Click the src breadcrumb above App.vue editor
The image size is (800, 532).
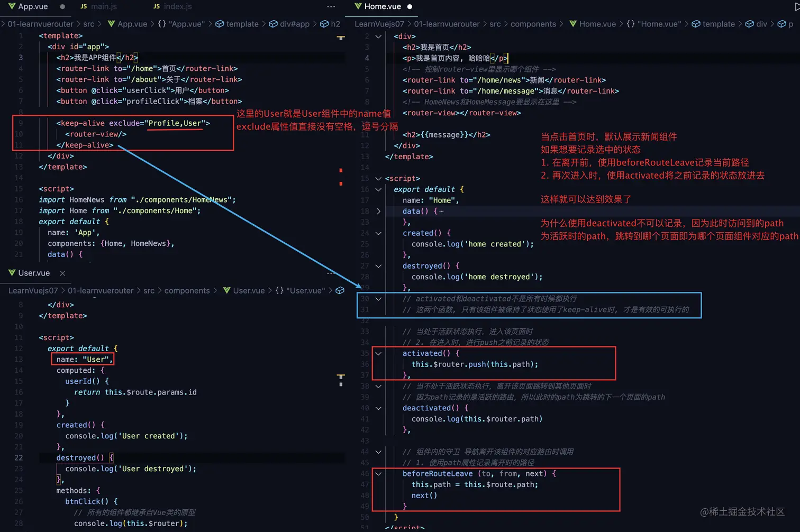(89, 24)
